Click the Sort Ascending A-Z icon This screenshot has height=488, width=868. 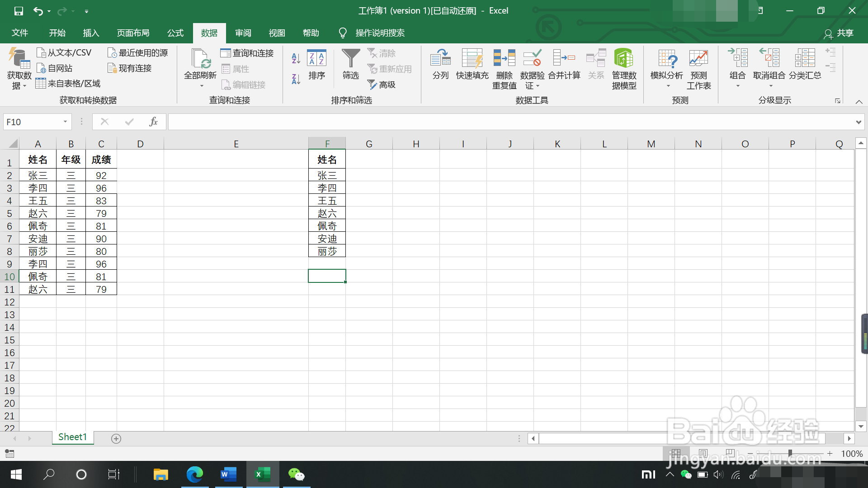click(296, 58)
